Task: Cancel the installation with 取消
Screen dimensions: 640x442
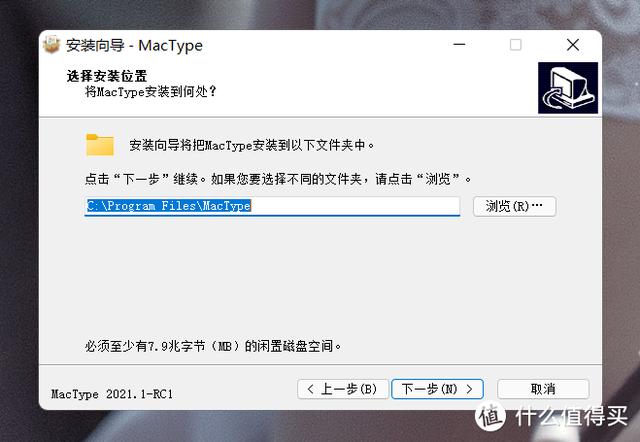Action: click(543, 389)
